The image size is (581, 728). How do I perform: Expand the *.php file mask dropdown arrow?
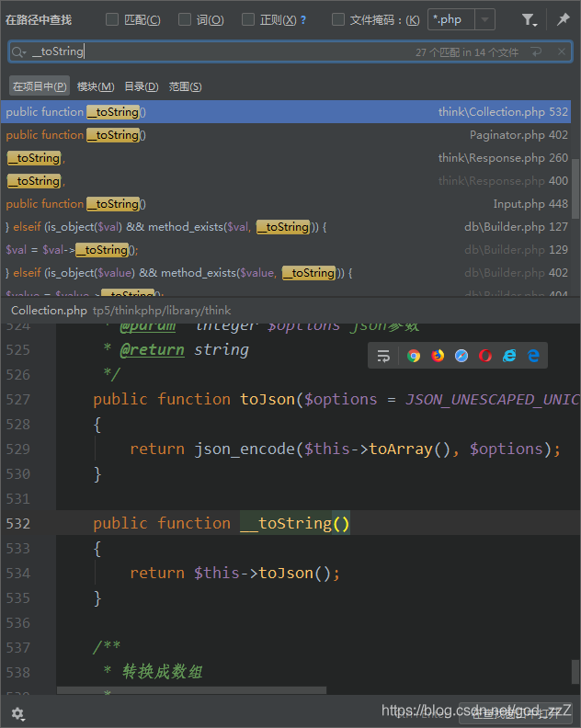coord(484,19)
